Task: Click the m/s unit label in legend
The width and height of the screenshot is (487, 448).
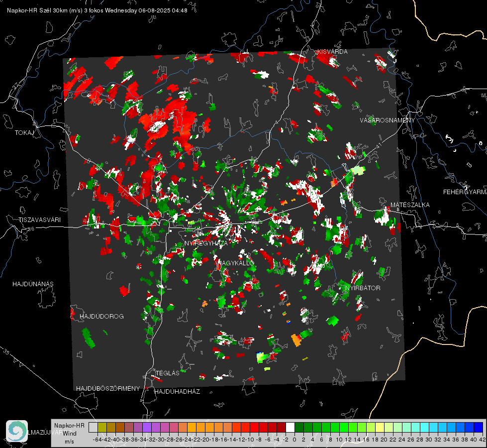Action: [69, 442]
